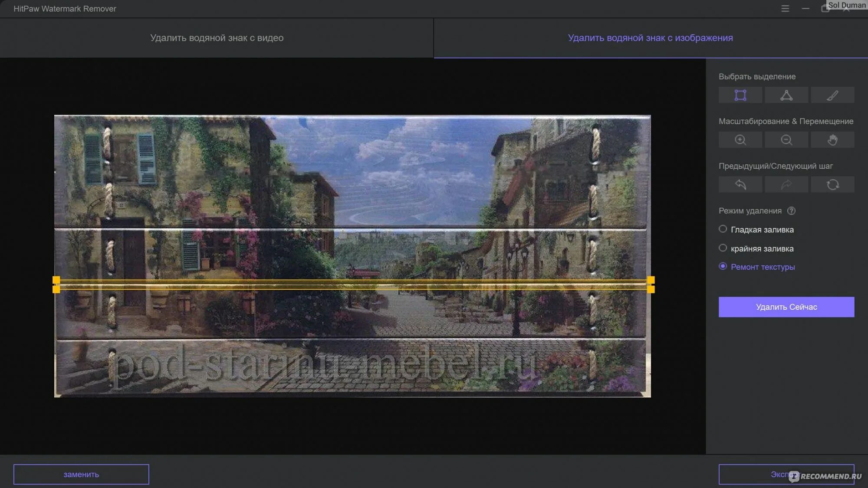868x488 pixels.
Task: Choose Ремонт текстуры removal mode
Action: 757,267
